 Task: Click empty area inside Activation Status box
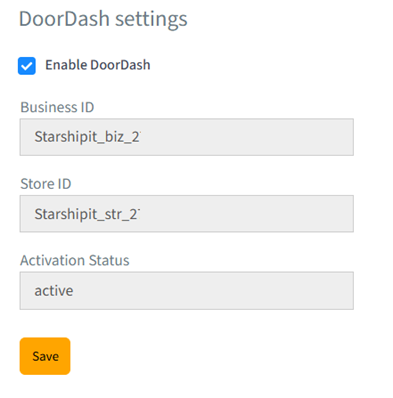[x=213, y=291]
